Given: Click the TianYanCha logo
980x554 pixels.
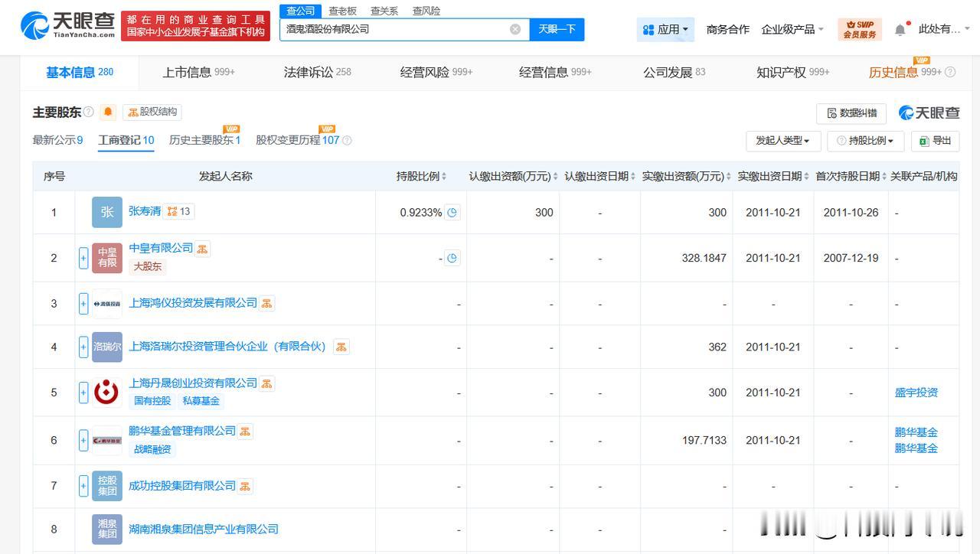Looking at the screenshot, I should coord(68,25).
